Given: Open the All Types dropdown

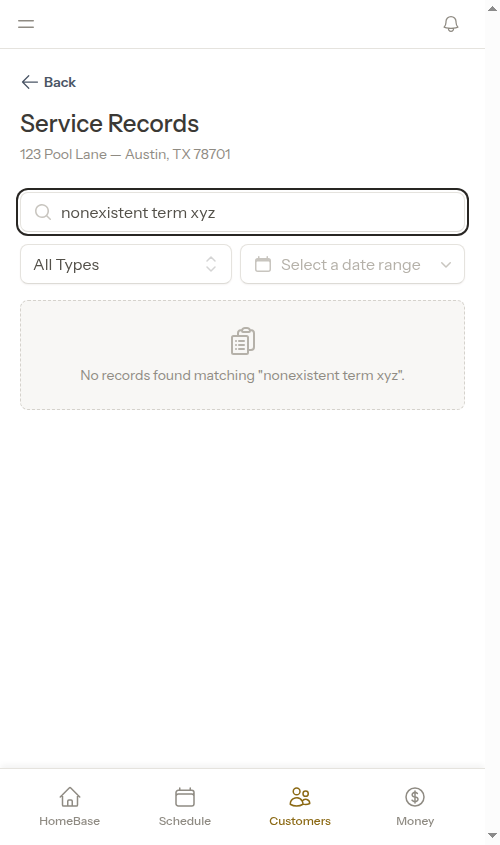Looking at the screenshot, I should pos(126,265).
